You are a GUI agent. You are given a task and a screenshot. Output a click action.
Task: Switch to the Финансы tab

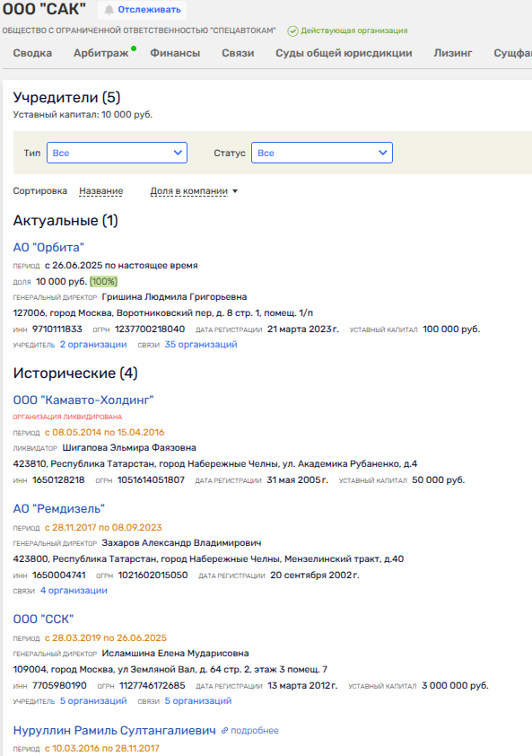tap(175, 53)
